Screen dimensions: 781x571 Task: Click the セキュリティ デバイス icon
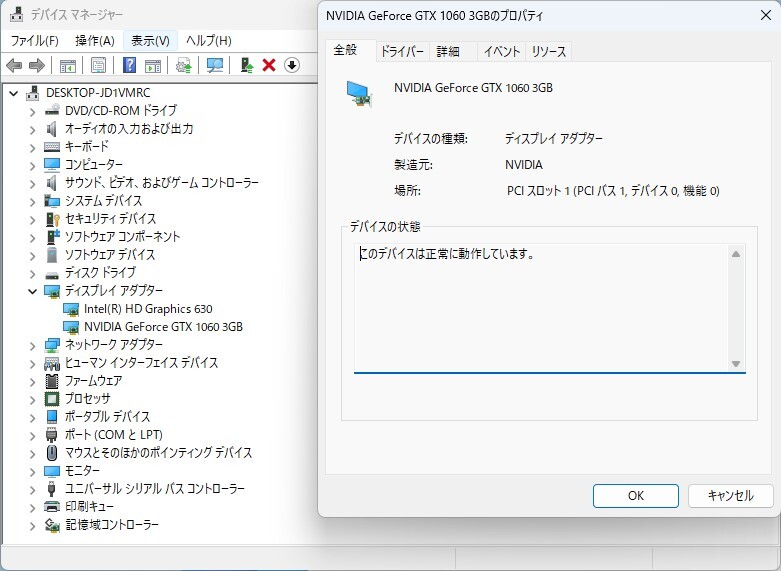pos(52,219)
